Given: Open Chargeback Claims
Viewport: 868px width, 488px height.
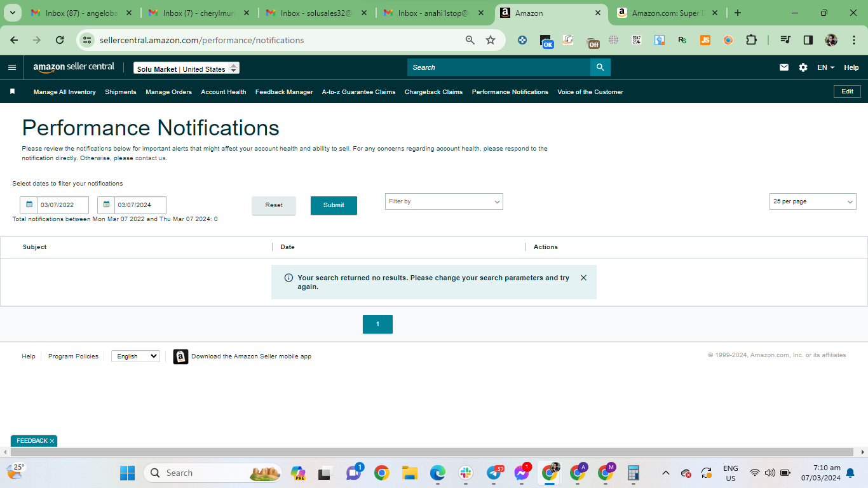Looking at the screenshot, I should point(433,92).
